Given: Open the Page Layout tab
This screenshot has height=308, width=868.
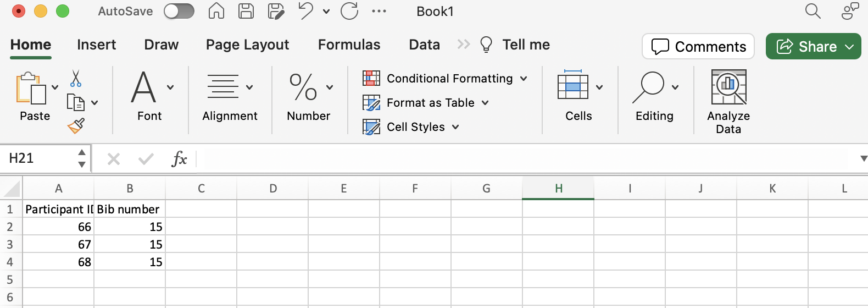Looking at the screenshot, I should pos(247,45).
